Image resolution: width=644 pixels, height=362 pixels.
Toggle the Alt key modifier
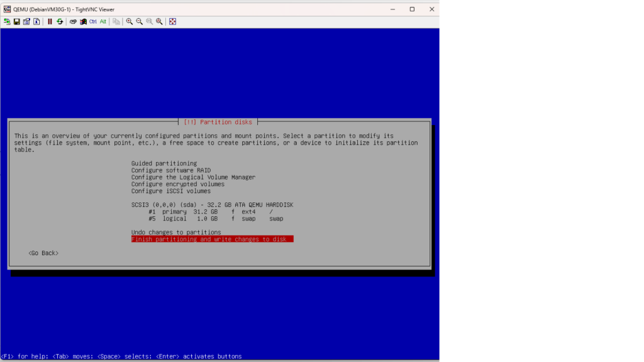[x=103, y=21]
